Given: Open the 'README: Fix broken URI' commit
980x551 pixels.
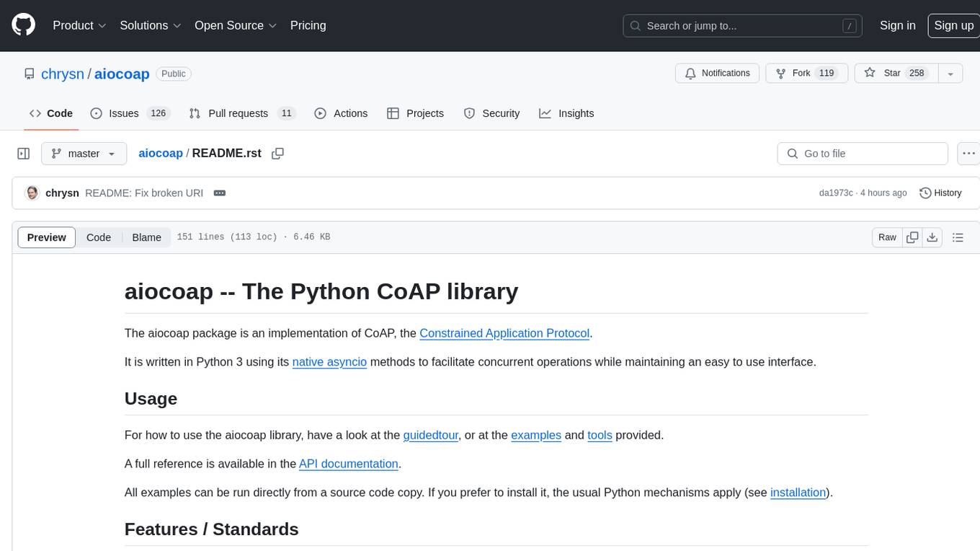Looking at the screenshot, I should tap(144, 193).
